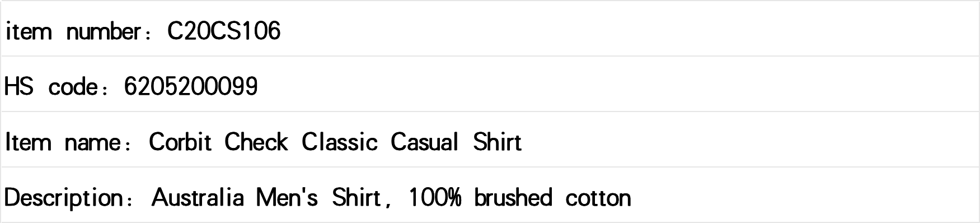Image resolution: width=980 pixels, height=223 pixels.
Task: Click 'Shirt' in the Item name row
Action: [x=498, y=142]
